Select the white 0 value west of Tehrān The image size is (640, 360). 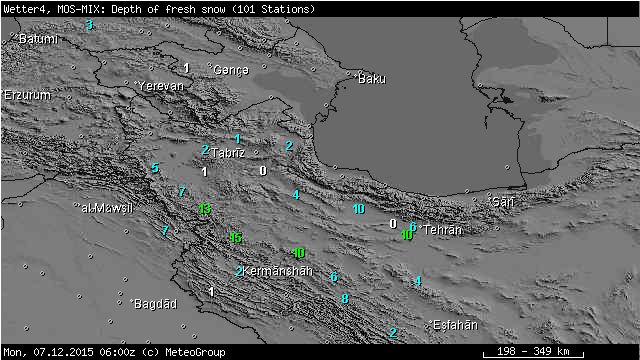pyautogui.click(x=393, y=224)
